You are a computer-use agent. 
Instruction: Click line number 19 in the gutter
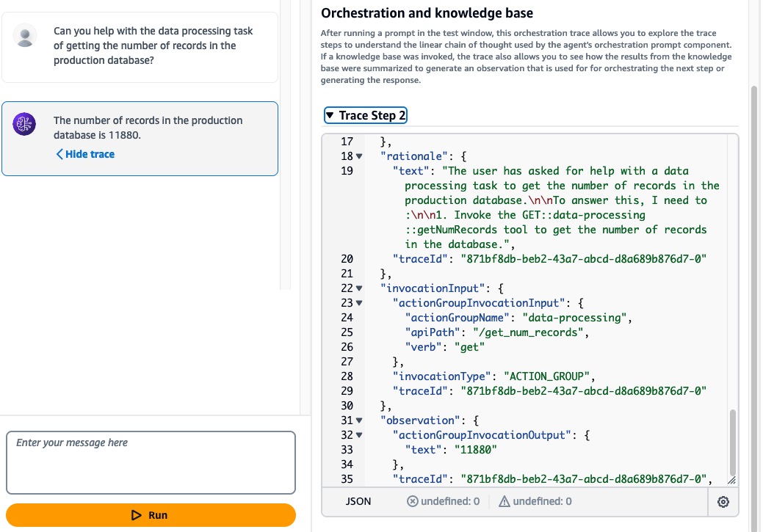[347, 171]
